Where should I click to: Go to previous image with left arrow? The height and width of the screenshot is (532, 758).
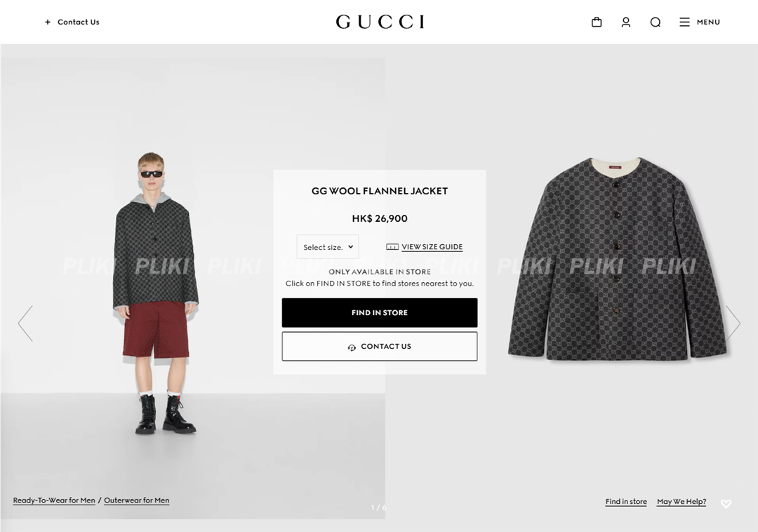point(26,324)
